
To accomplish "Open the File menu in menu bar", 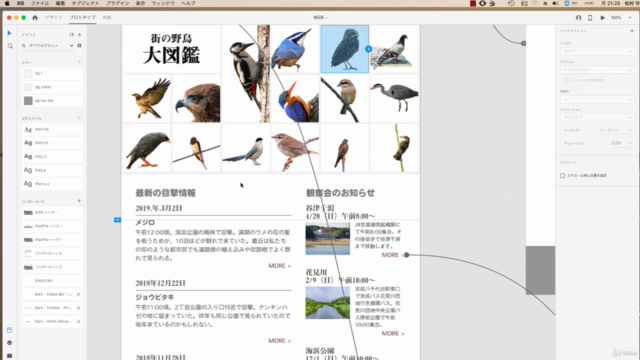I will [40, 3].
